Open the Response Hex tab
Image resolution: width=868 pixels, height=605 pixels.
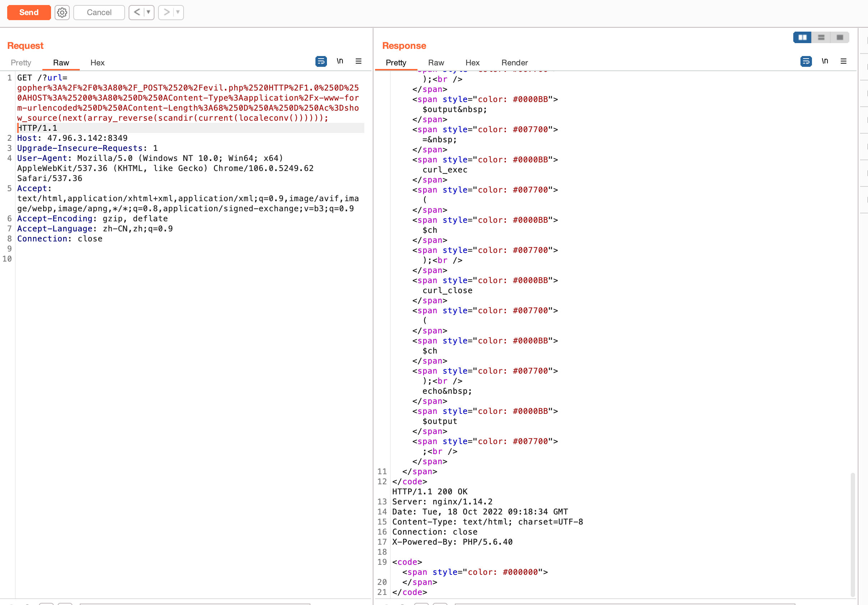472,63
